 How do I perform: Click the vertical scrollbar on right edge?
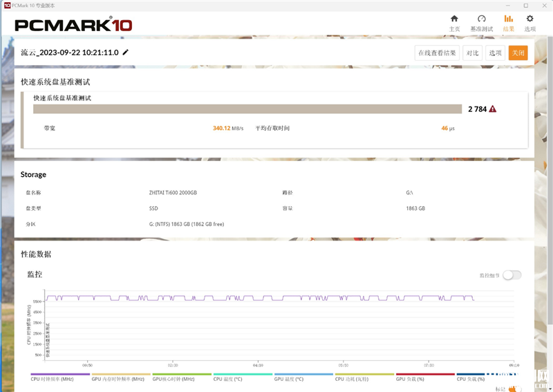pos(550,180)
